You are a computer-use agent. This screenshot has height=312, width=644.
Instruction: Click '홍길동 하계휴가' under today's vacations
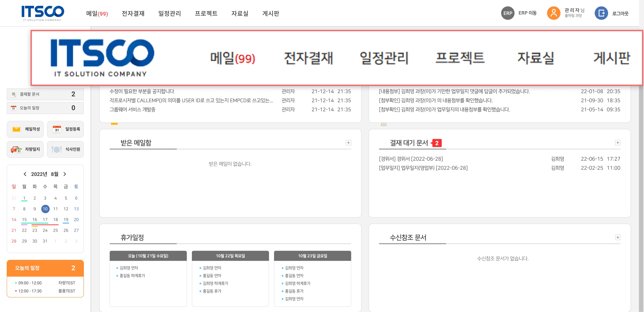tap(132, 276)
